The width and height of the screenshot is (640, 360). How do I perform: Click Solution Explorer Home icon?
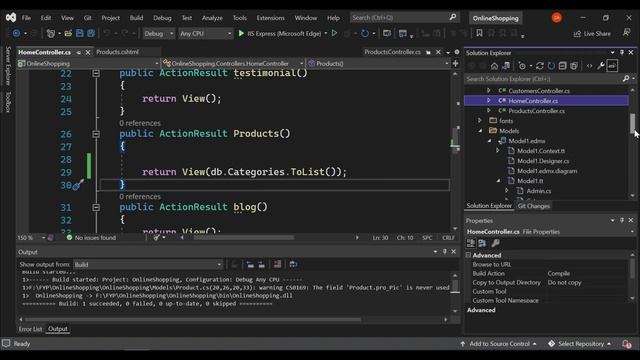[494, 66]
